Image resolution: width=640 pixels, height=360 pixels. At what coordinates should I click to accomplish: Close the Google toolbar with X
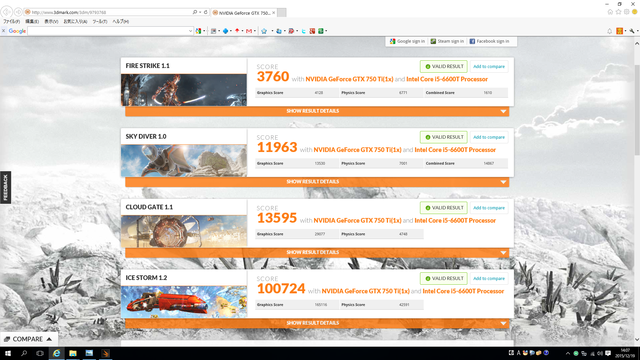(x=3, y=31)
